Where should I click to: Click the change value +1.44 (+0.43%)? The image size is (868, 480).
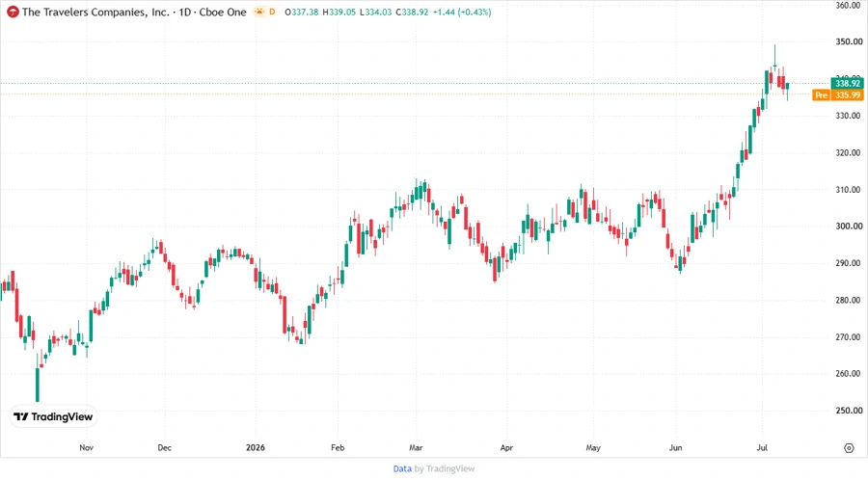(462, 12)
